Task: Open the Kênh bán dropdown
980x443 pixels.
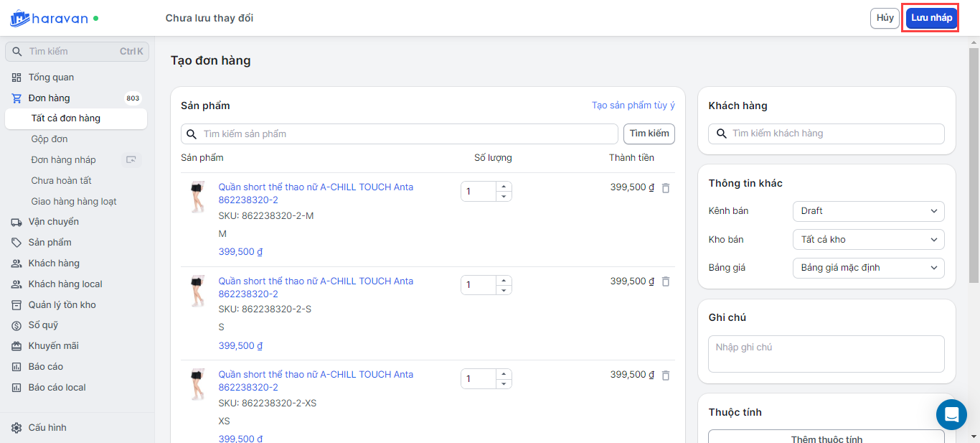Action: (868, 211)
